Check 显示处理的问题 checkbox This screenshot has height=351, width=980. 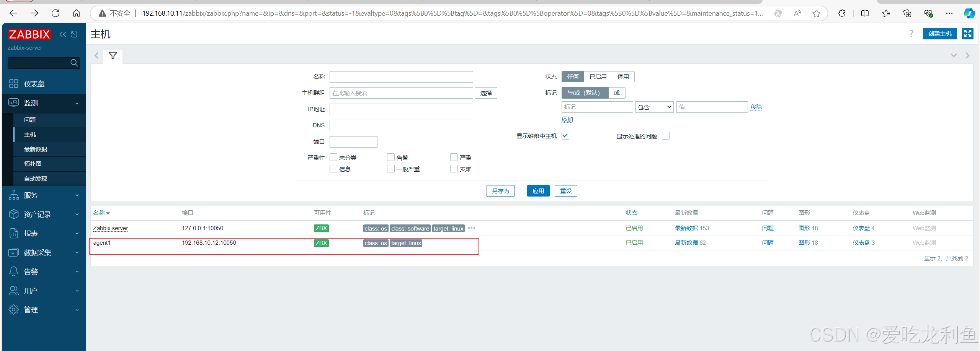tap(666, 136)
